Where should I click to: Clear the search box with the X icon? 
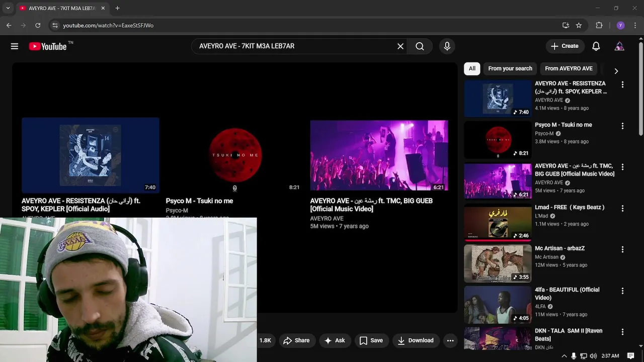click(400, 46)
